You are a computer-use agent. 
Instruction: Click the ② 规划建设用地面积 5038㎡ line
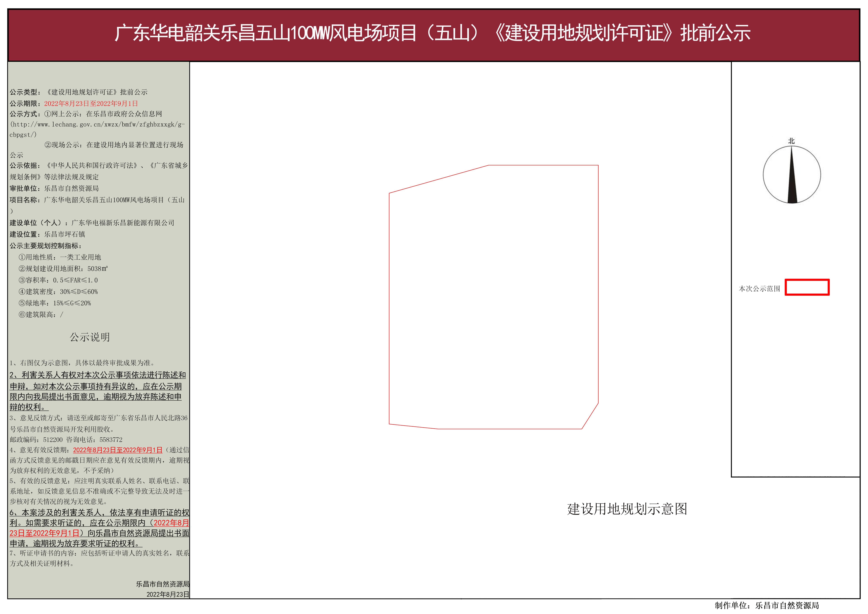(63, 269)
